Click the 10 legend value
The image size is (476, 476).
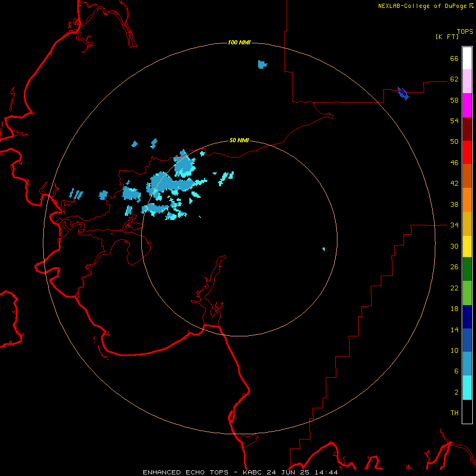(454, 350)
